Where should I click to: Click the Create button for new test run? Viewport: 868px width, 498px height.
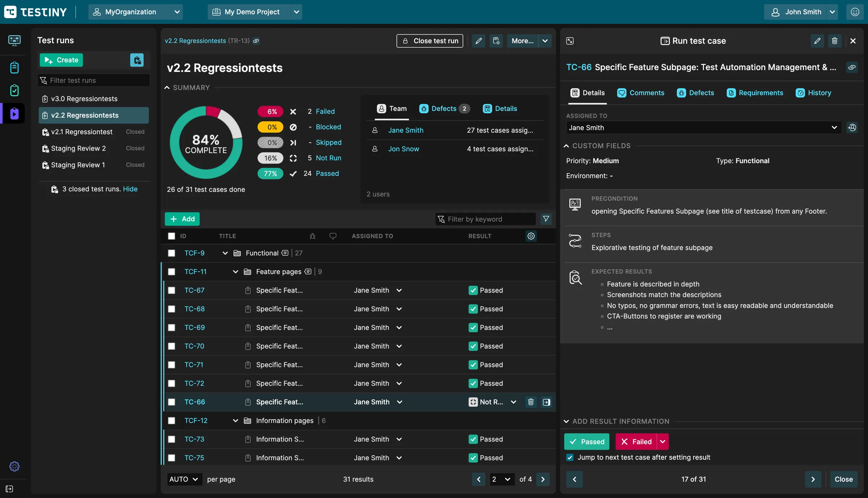(61, 60)
